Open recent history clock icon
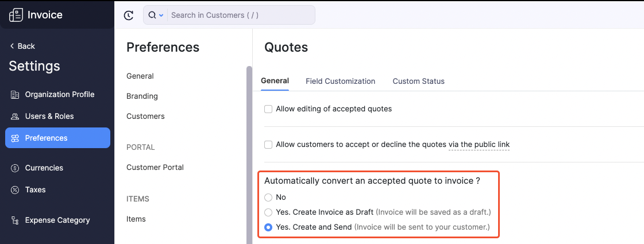The width and height of the screenshot is (644, 244). (129, 16)
